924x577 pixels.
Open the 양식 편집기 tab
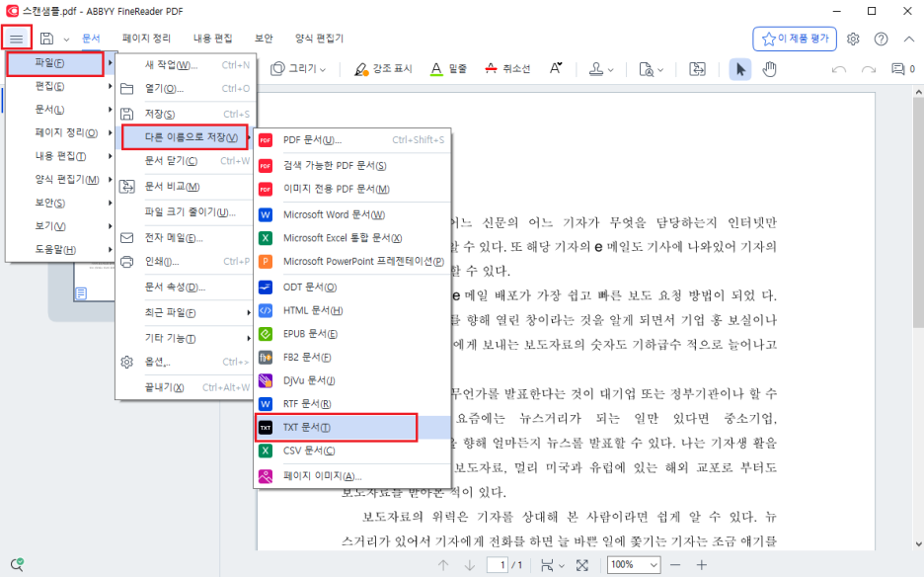pyautogui.click(x=319, y=39)
